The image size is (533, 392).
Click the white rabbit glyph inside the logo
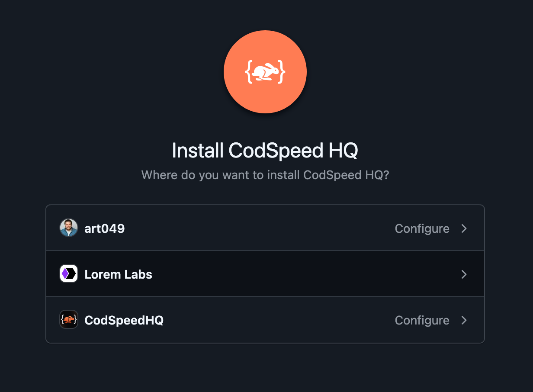point(265,72)
